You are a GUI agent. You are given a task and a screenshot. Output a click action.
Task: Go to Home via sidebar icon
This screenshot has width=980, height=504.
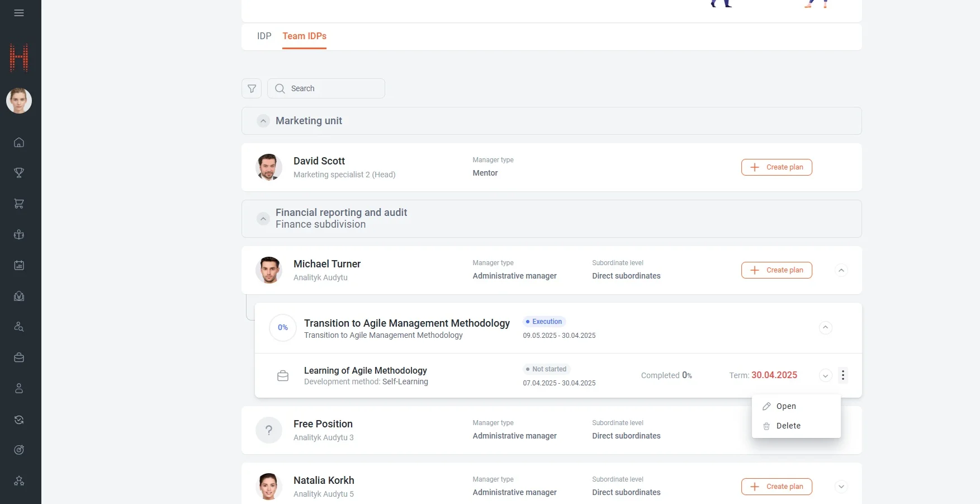click(19, 143)
